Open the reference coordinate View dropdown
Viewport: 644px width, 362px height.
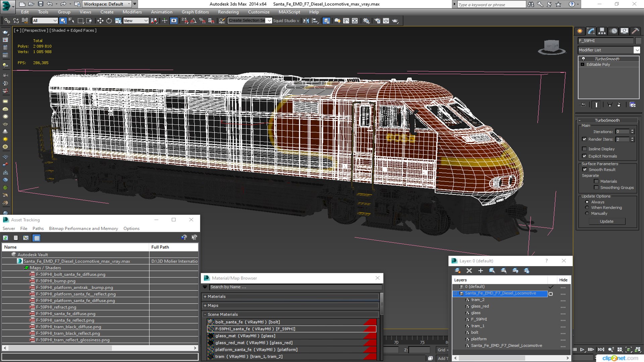click(x=136, y=21)
